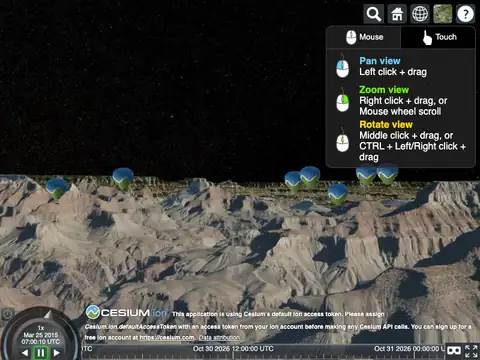Fly to the Home view

pyautogui.click(x=397, y=14)
